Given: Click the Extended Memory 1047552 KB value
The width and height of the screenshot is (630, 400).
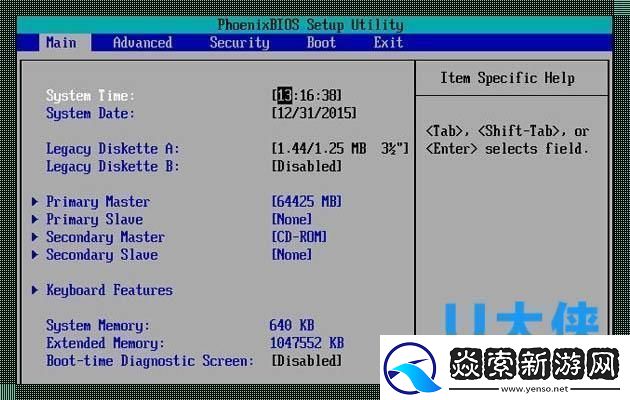Looking at the screenshot, I should (307, 343).
